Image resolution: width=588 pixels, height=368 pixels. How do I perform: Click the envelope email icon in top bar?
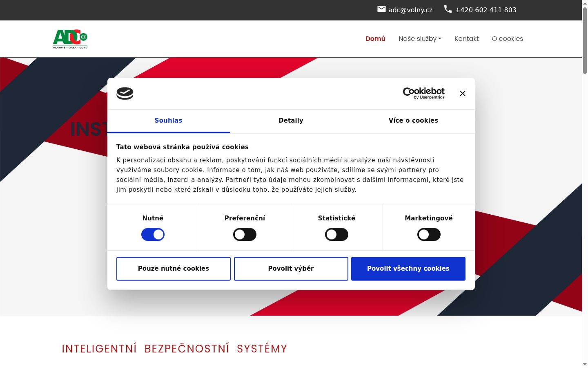tap(381, 9)
